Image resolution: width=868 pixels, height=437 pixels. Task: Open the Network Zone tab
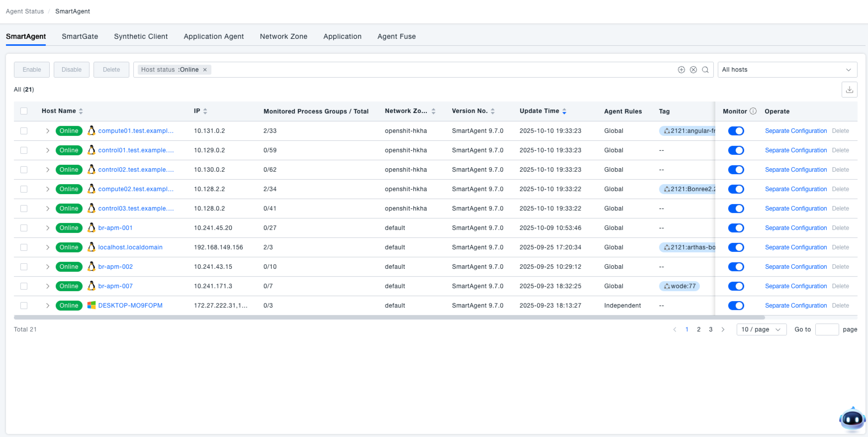click(284, 36)
